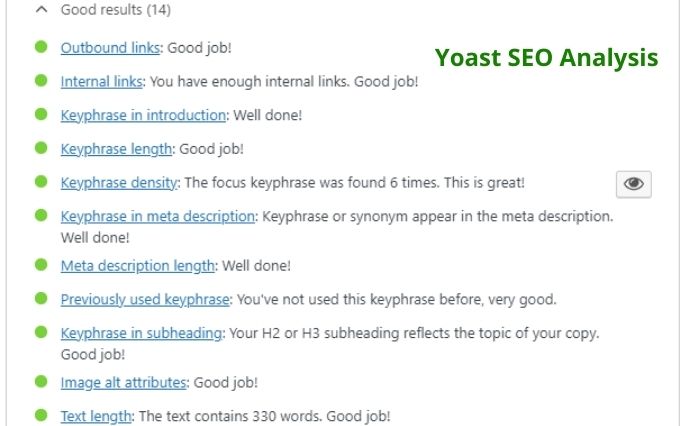690x426 pixels.
Task: Click the green bullet beside Outbound links
Action: 41,47
